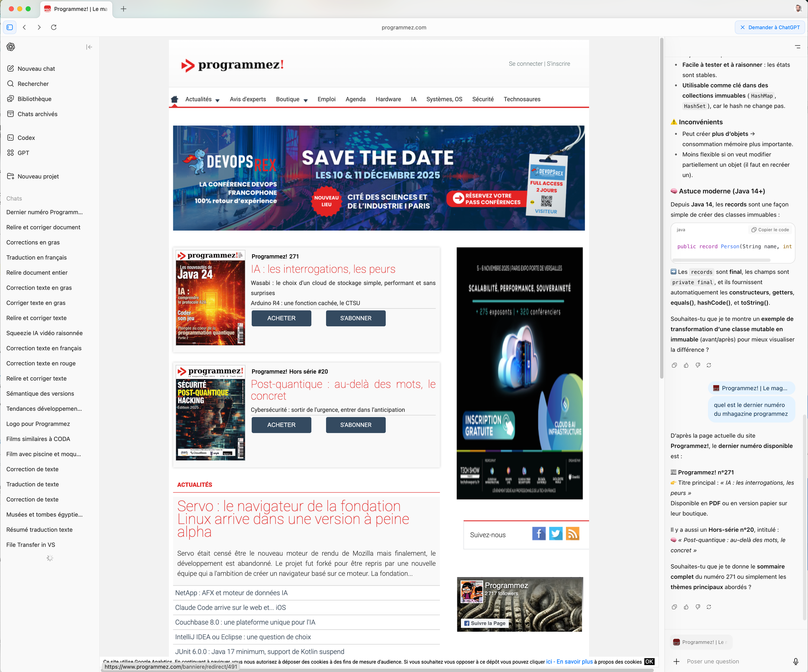Click the home icon in site navigation
The height and width of the screenshot is (672, 808).
175,99
